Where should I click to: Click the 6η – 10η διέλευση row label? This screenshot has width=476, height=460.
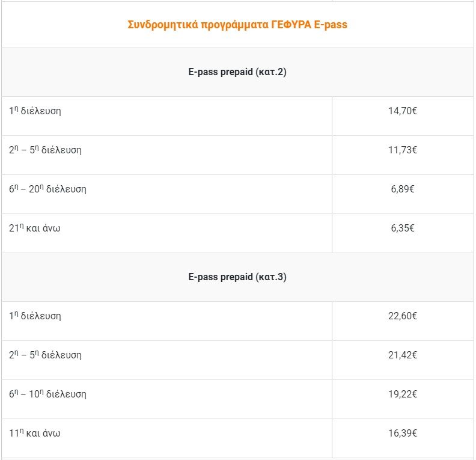click(47, 394)
